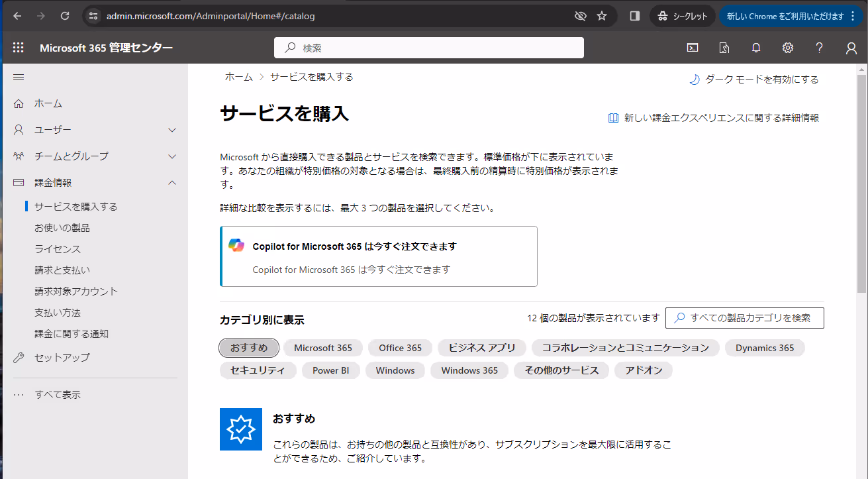Click the browser address bar URL
The width and height of the screenshot is (868, 479).
211,16
